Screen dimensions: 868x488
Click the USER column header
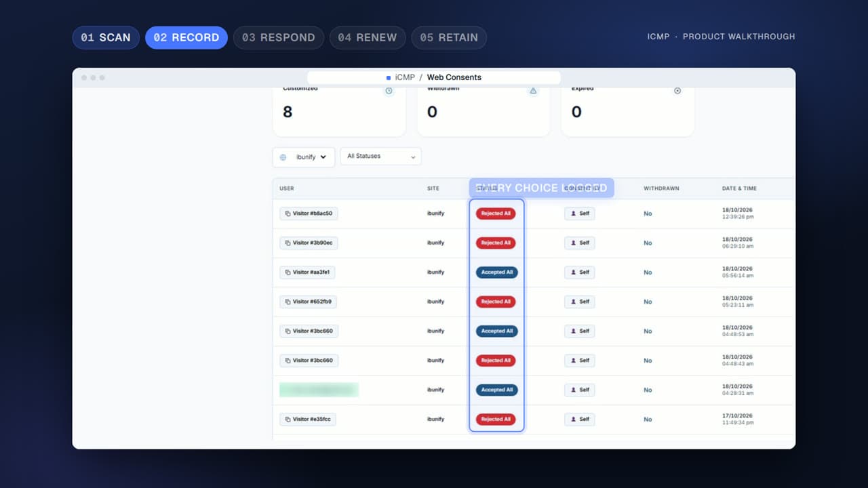pos(287,188)
